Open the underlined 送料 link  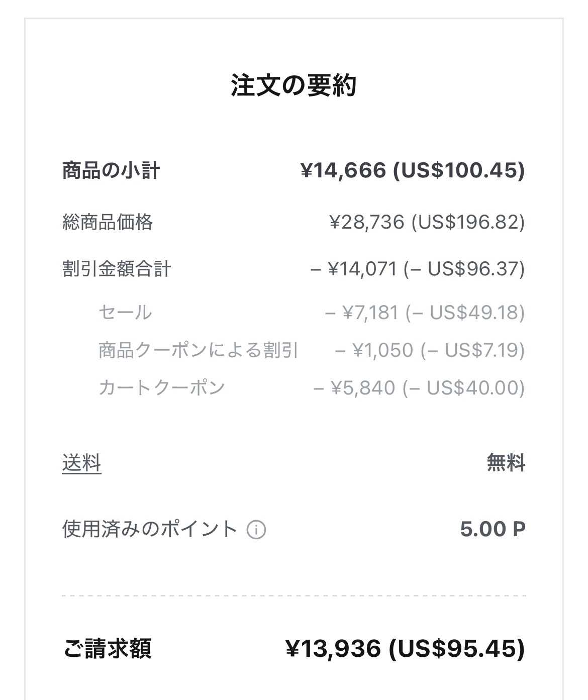81,463
